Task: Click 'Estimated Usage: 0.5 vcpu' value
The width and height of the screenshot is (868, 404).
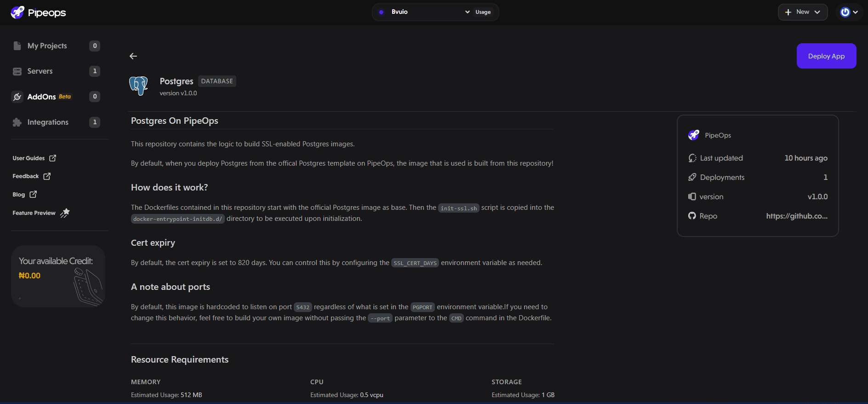Action: coord(347,395)
